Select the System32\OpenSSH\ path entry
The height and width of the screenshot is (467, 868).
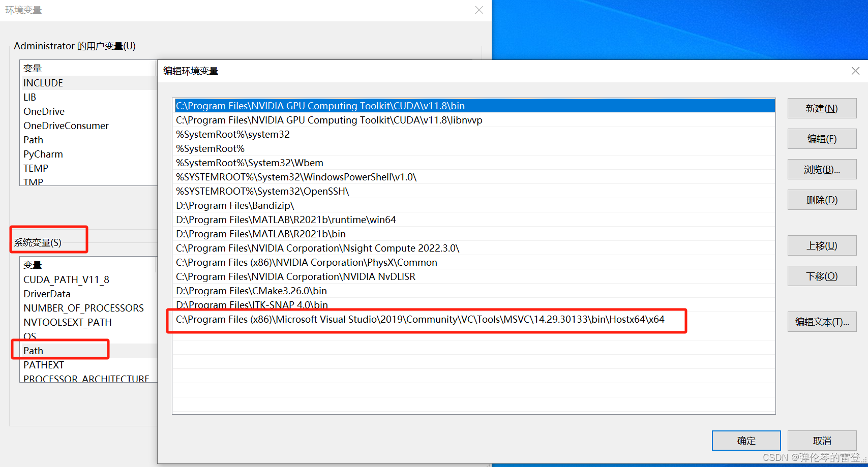(x=474, y=191)
